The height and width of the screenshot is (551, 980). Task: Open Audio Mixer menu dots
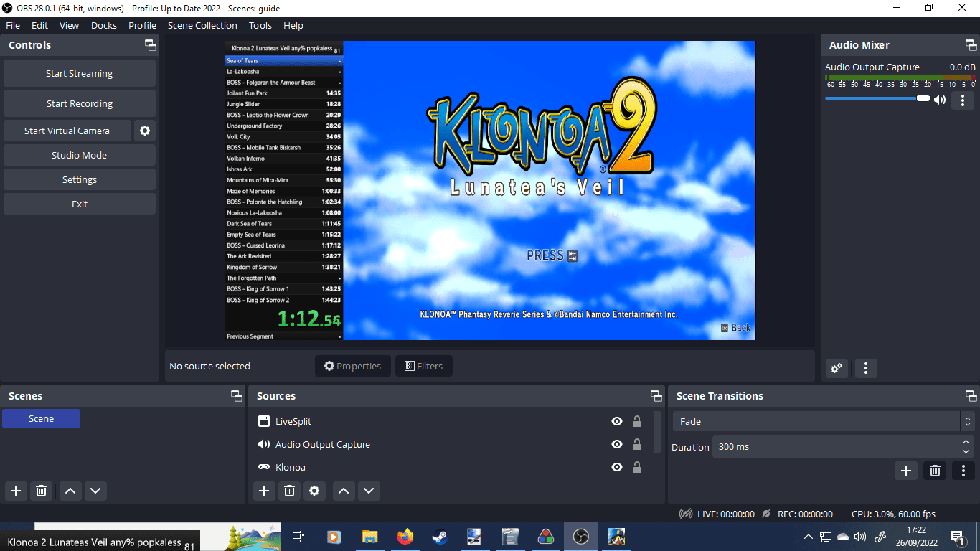pos(866,368)
